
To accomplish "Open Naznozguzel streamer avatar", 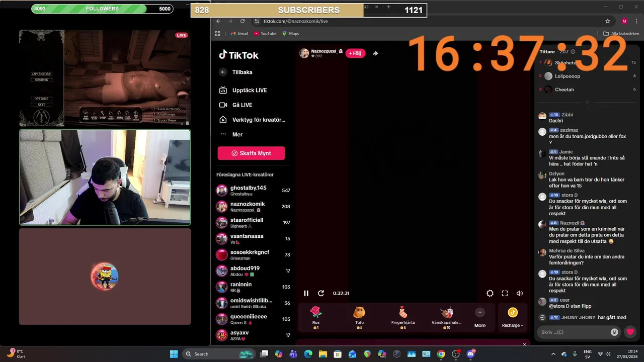I will (x=304, y=53).
